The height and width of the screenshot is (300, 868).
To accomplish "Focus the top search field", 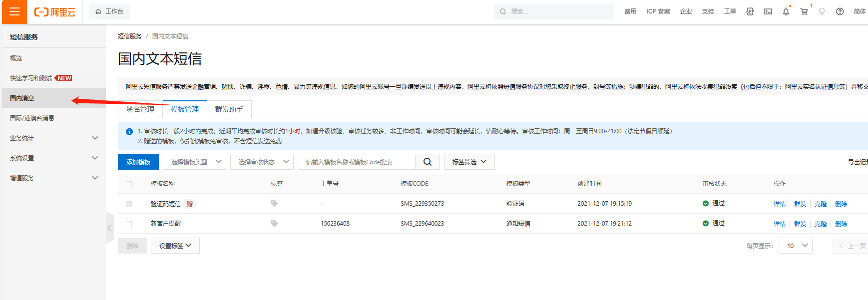I will pos(553,11).
